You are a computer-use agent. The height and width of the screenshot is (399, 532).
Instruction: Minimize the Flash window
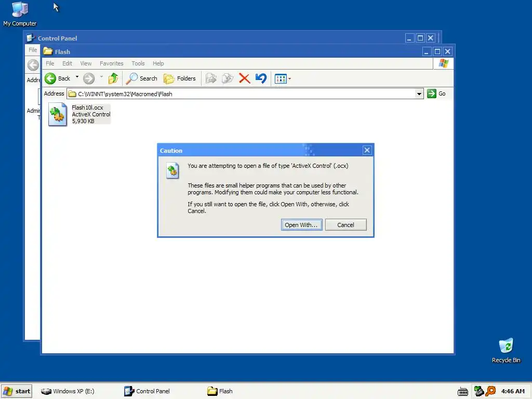427,51
